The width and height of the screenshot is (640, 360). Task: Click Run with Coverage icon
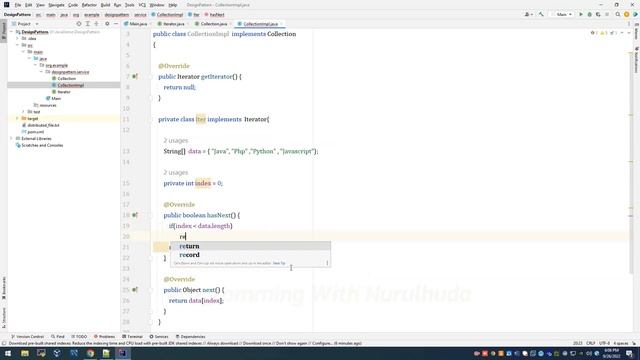(x=598, y=14)
